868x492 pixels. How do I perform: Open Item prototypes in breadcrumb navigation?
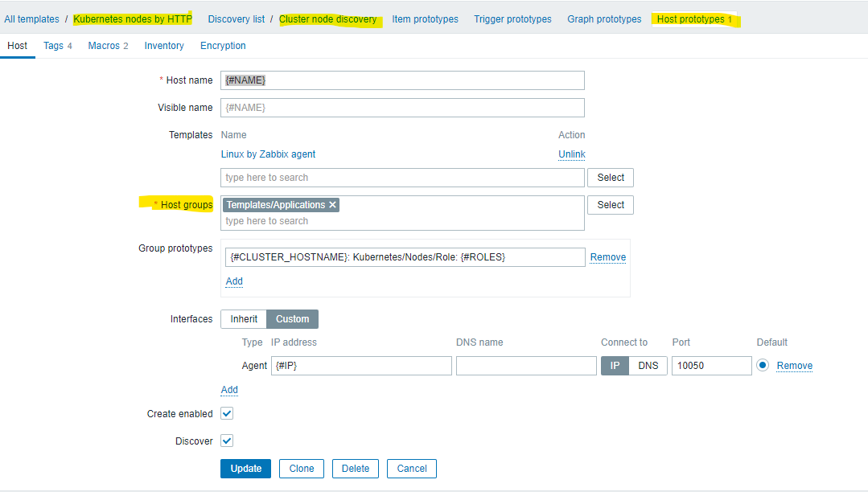[425, 19]
